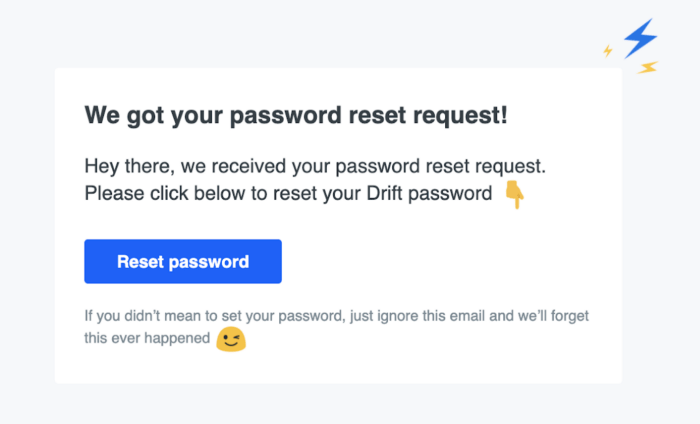Click the winking face emoji
700x424 pixels.
(231, 340)
